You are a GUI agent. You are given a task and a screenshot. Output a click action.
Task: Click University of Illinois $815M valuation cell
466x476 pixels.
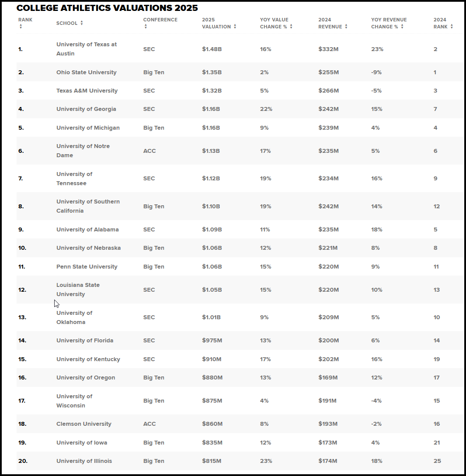click(x=212, y=461)
